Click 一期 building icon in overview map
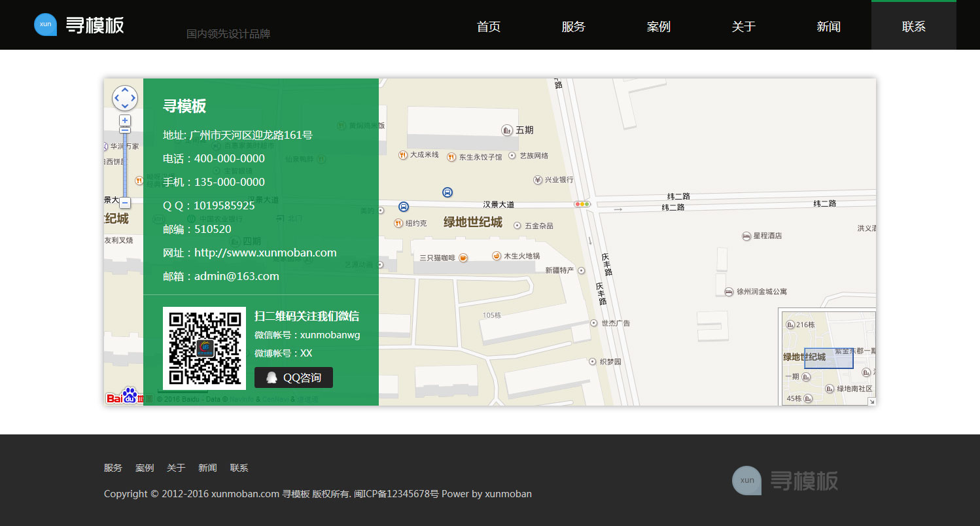The width and height of the screenshot is (980, 526). (x=806, y=377)
